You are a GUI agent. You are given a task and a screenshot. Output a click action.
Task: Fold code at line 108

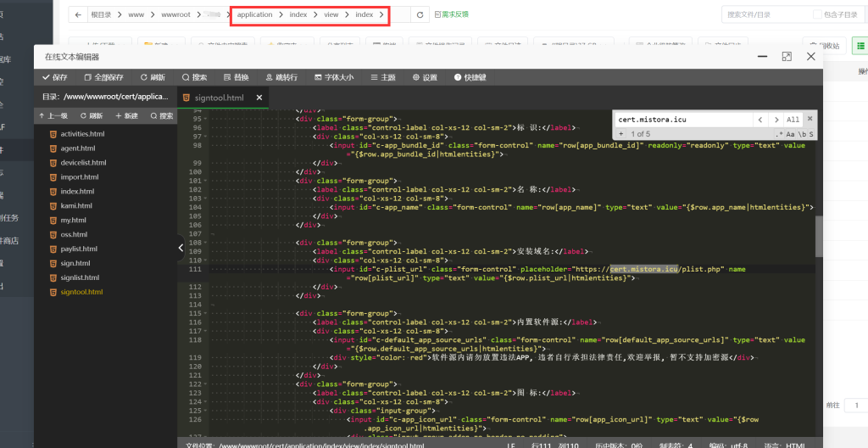[207, 243]
